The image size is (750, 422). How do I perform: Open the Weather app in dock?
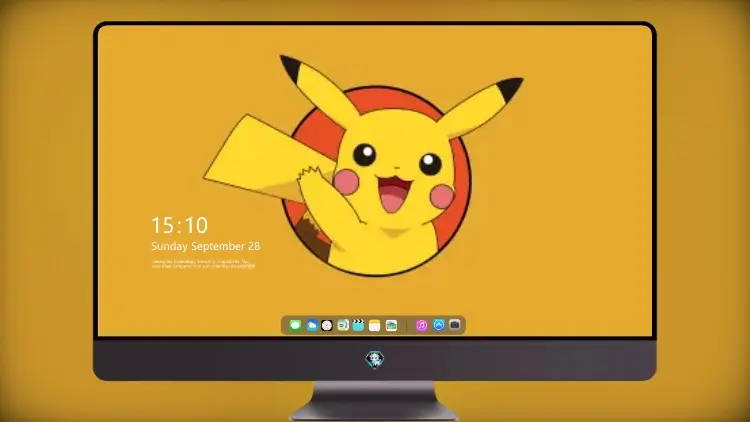312,325
